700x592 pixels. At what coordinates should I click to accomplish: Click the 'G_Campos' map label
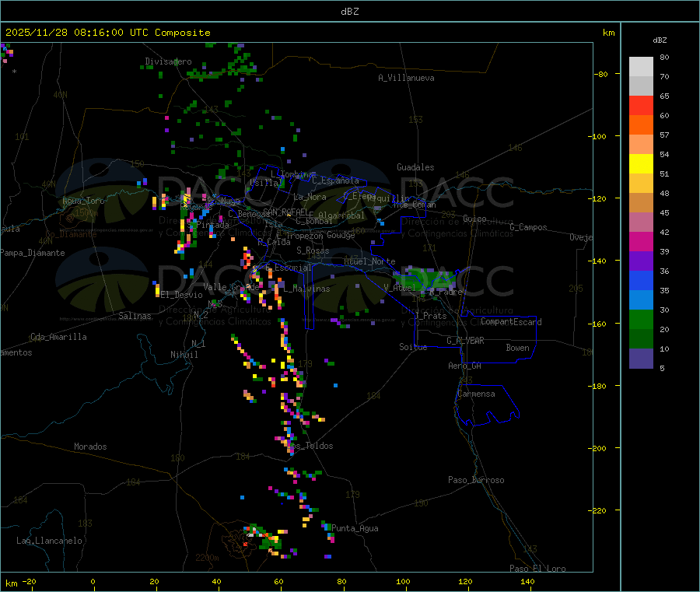click(528, 227)
